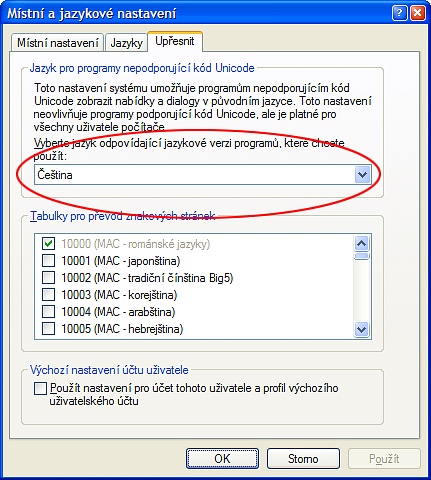Close the Místní a jazykové nastavení dialog

click(417, 14)
